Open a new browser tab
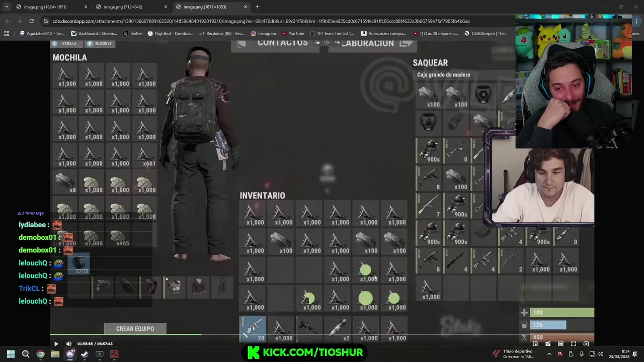Screen dimensions: 644x362 click(x=257, y=7)
